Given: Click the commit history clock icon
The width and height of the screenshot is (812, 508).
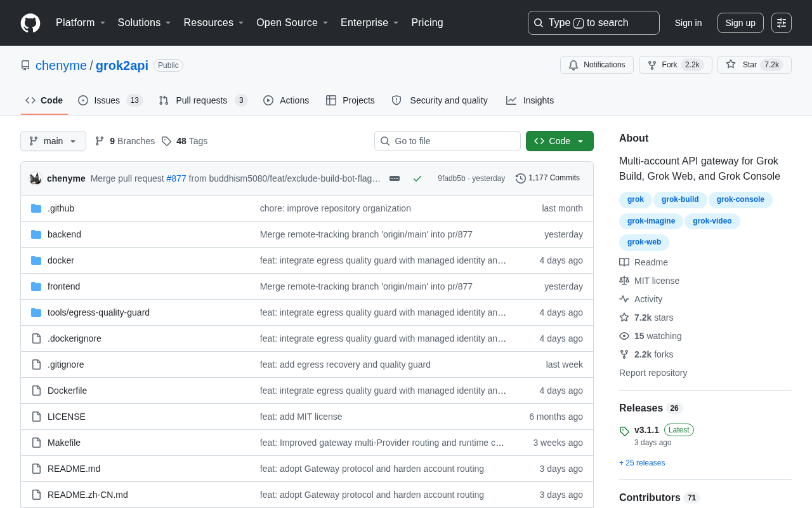Looking at the screenshot, I should (x=521, y=178).
